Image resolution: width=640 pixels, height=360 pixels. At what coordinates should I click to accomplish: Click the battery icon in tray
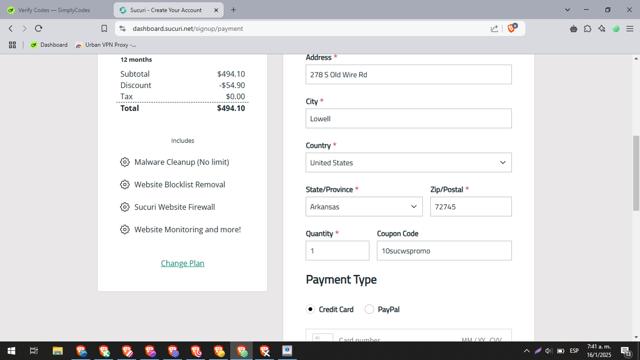tap(560, 351)
